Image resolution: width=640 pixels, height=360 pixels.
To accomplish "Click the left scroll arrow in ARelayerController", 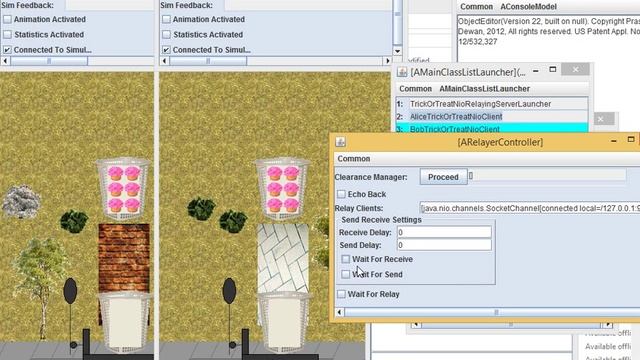I will click(340, 312).
